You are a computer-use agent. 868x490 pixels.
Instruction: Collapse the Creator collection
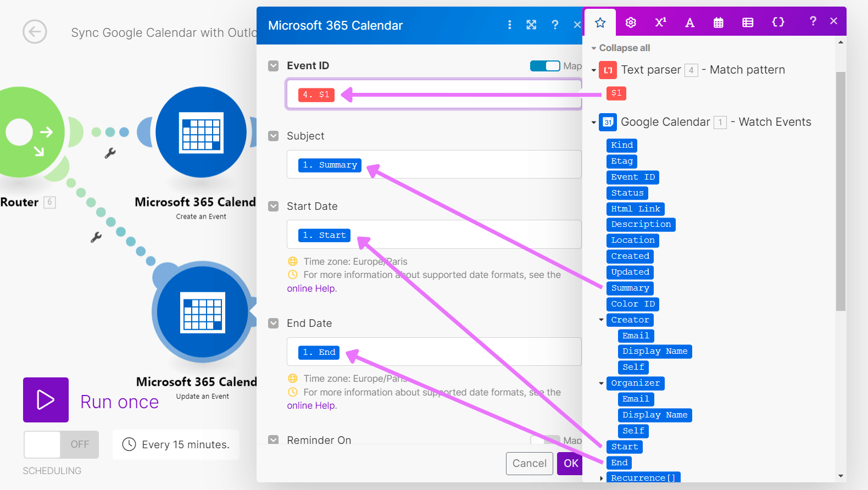(601, 320)
